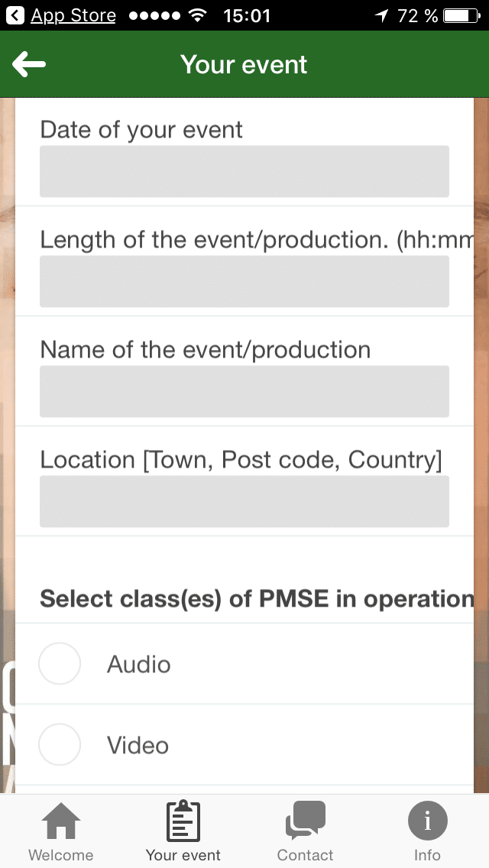Return to App Store via status bar
The width and height of the screenshot is (489, 868).
(x=63, y=15)
